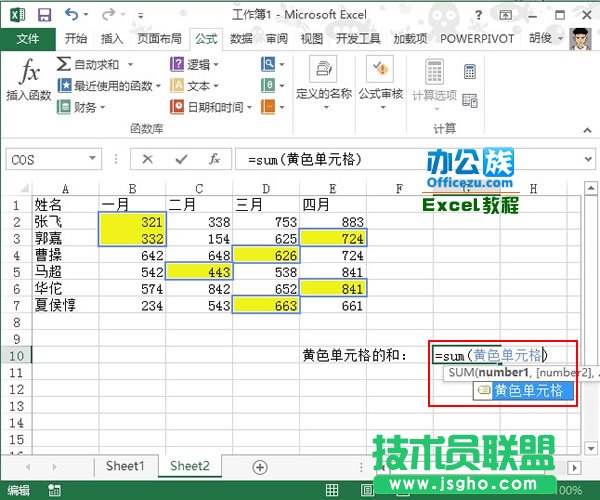Image resolution: width=600 pixels, height=500 pixels.
Task: Open the Defined Names dropdown arrow
Action: pyautogui.click(x=326, y=107)
